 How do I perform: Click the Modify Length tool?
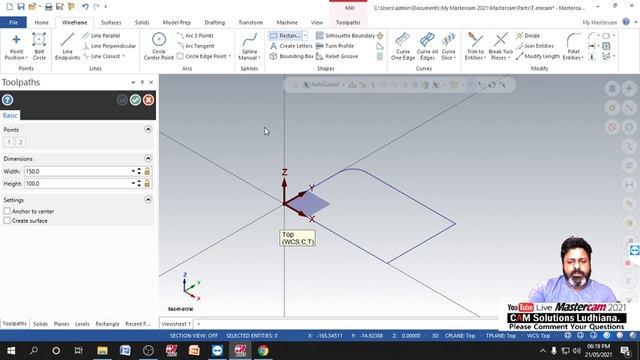[538, 56]
